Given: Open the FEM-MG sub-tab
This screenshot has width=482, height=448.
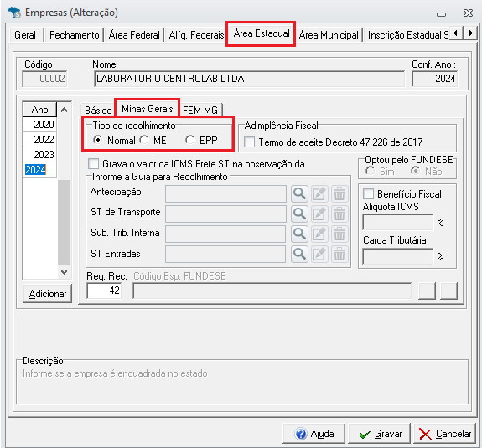Looking at the screenshot, I should click(x=200, y=110).
